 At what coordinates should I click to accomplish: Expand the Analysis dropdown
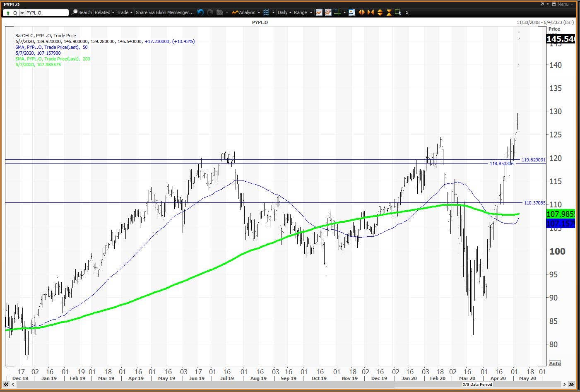(x=246, y=12)
